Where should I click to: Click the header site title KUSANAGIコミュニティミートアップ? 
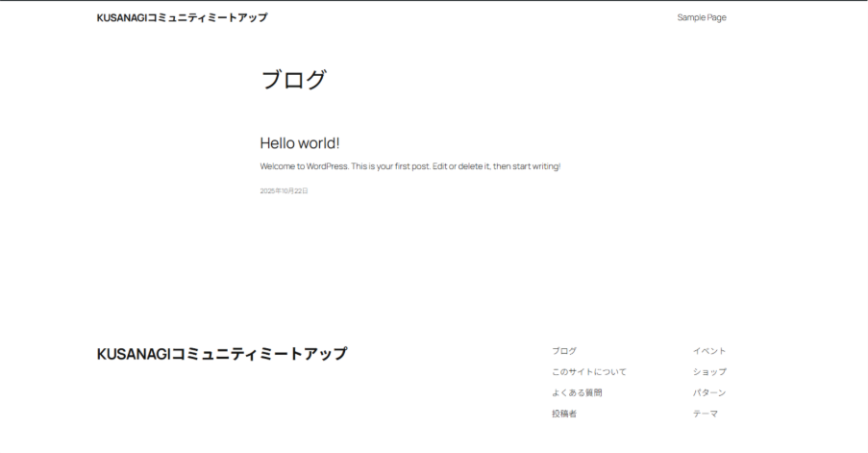tap(182, 17)
